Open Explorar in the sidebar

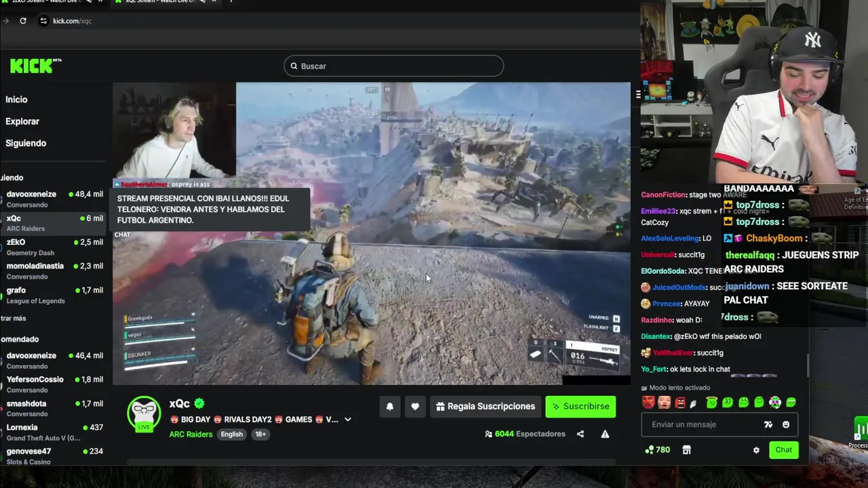[22, 121]
